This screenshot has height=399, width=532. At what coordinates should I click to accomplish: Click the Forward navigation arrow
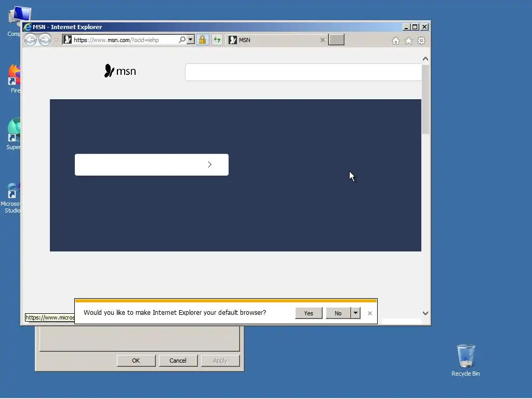45,40
